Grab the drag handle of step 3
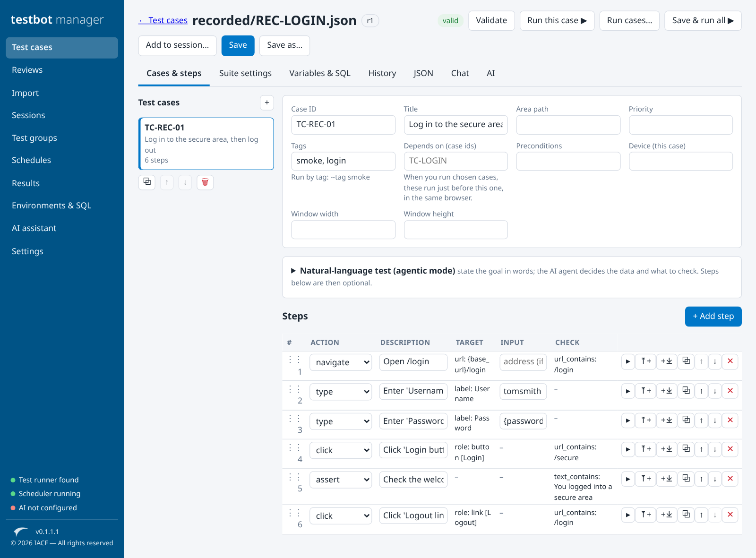 coord(294,418)
